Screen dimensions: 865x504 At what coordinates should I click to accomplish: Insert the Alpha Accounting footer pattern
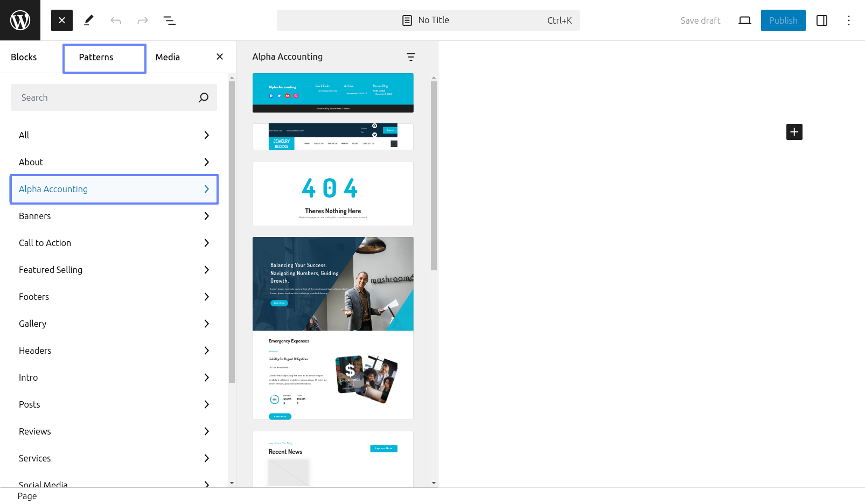pyautogui.click(x=333, y=93)
